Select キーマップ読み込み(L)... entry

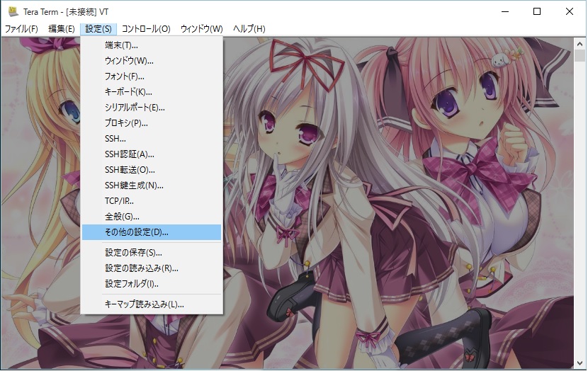tap(152, 304)
